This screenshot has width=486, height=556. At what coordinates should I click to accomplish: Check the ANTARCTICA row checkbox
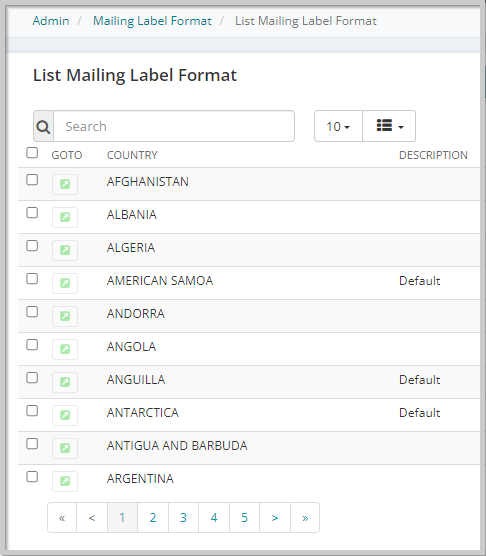(x=32, y=411)
